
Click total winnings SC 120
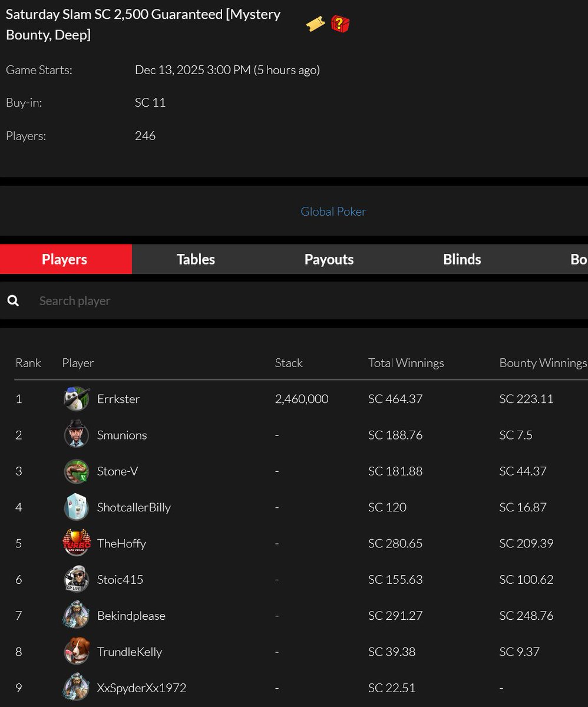tap(387, 507)
